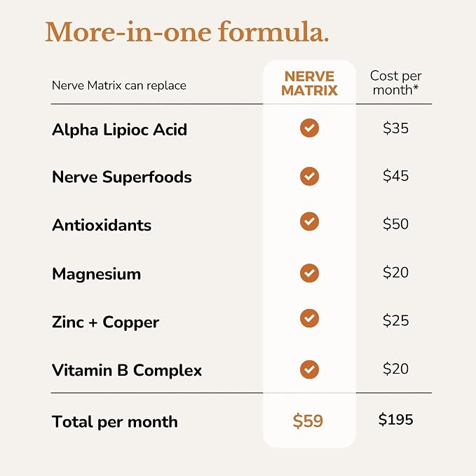This screenshot has width=476, height=476.
Task: Click the Antioxidants row label
Action: 102,225
